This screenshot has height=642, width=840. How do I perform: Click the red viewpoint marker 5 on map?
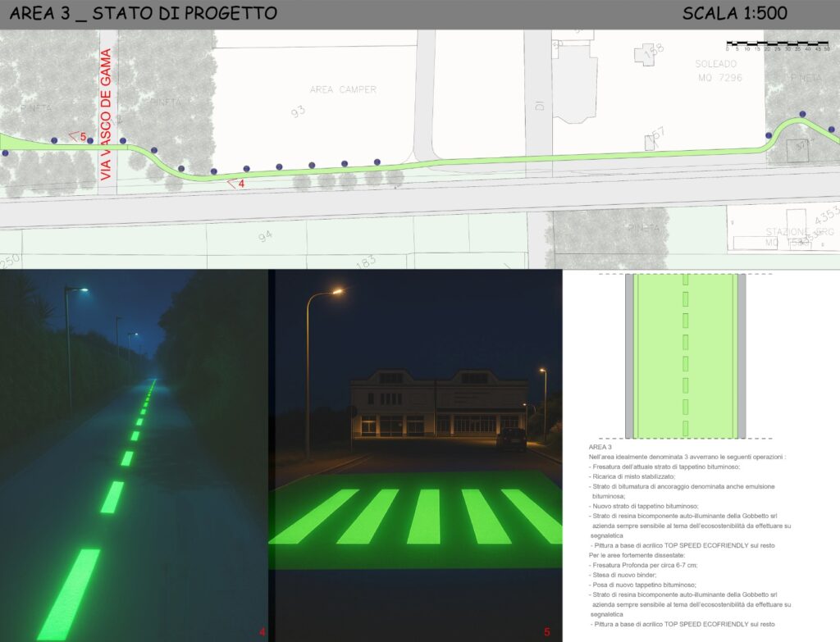[79, 136]
